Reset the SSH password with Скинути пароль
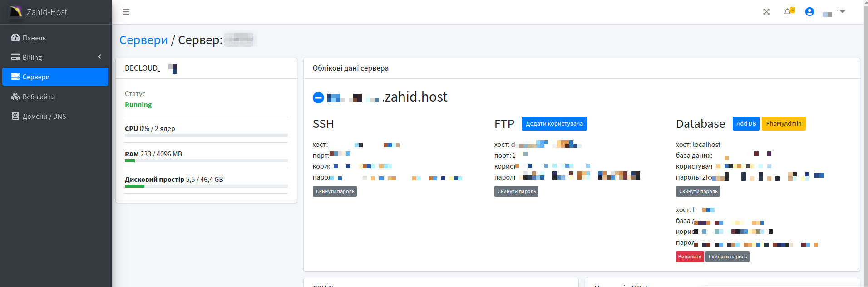Viewport: 868px width, 287px height. click(x=335, y=192)
